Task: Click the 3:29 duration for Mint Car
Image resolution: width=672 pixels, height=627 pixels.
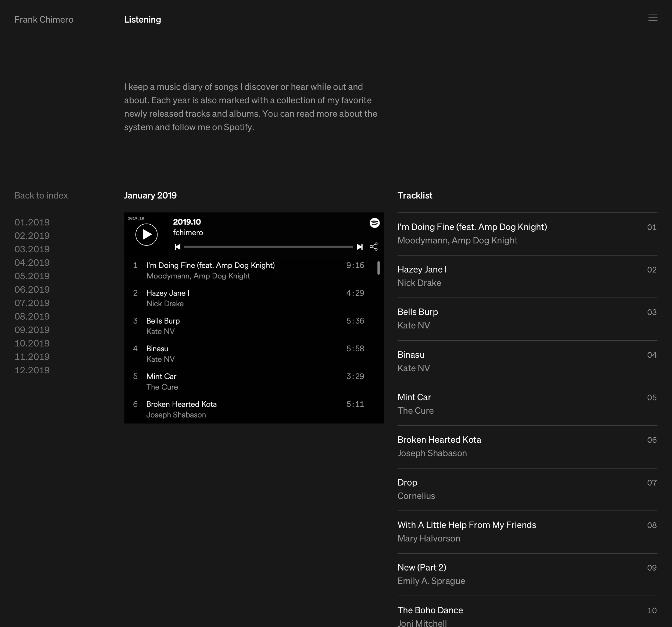Action: click(355, 376)
